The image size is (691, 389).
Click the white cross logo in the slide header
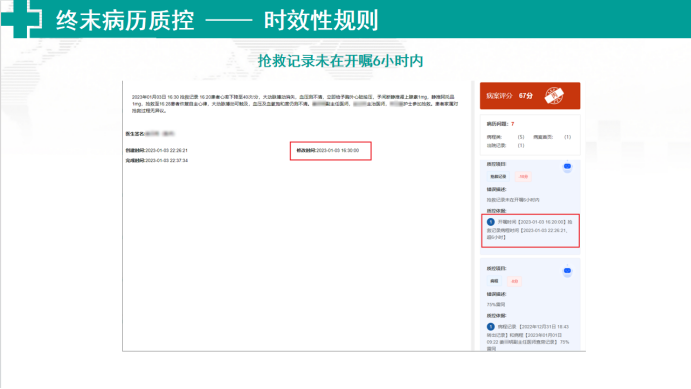pyautogui.click(x=22, y=18)
